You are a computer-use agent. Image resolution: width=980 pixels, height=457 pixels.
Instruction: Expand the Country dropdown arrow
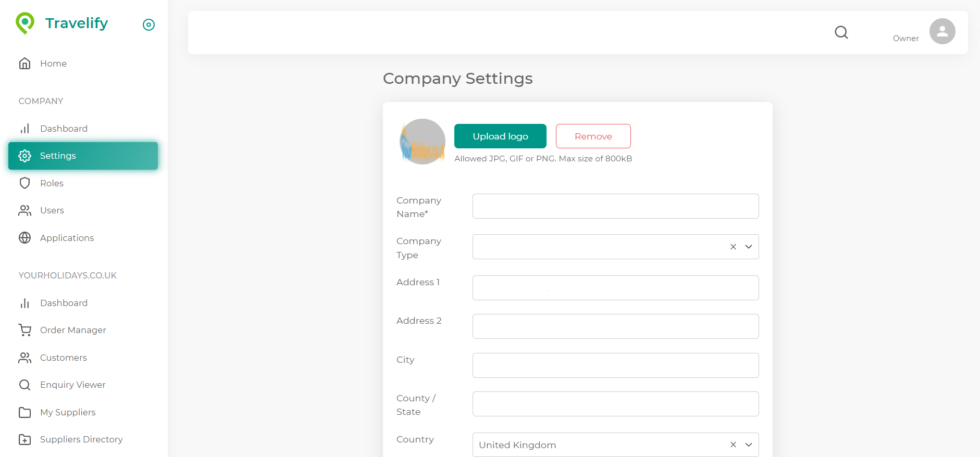pyautogui.click(x=749, y=445)
